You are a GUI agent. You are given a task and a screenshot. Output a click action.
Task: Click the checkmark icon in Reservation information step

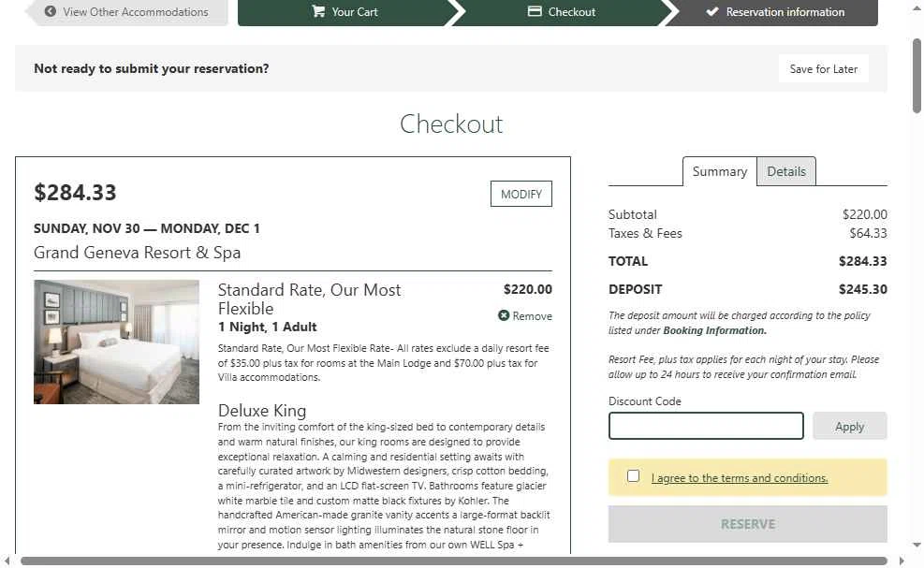coord(712,11)
